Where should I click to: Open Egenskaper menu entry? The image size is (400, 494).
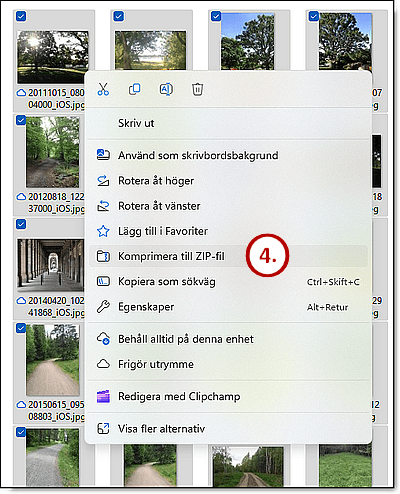(x=228, y=307)
